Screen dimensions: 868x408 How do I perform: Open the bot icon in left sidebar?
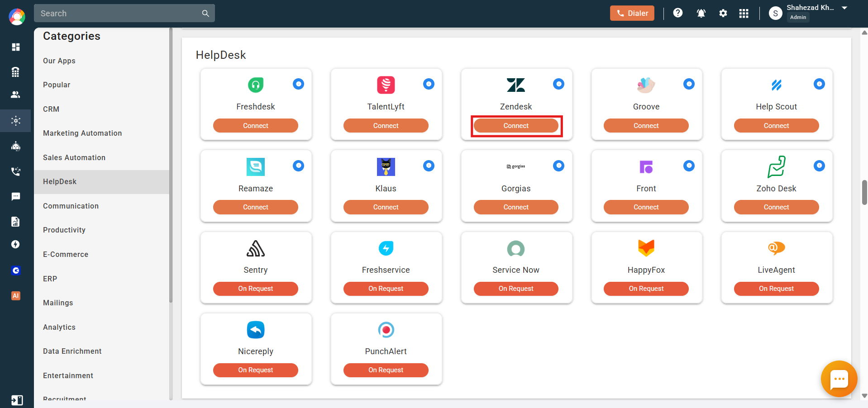pos(16,146)
